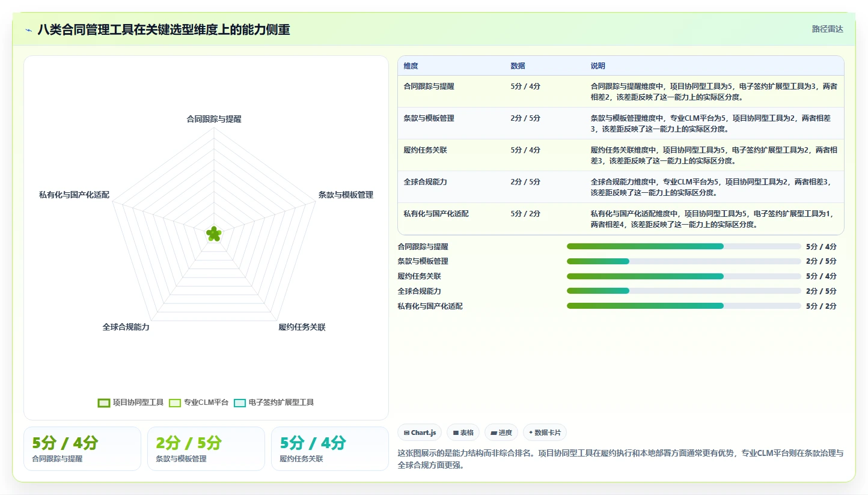The height and width of the screenshot is (495, 868).
Task: Click the footer note starting with 这张图展示的是能力结构
Action: [x=621, y=459]
